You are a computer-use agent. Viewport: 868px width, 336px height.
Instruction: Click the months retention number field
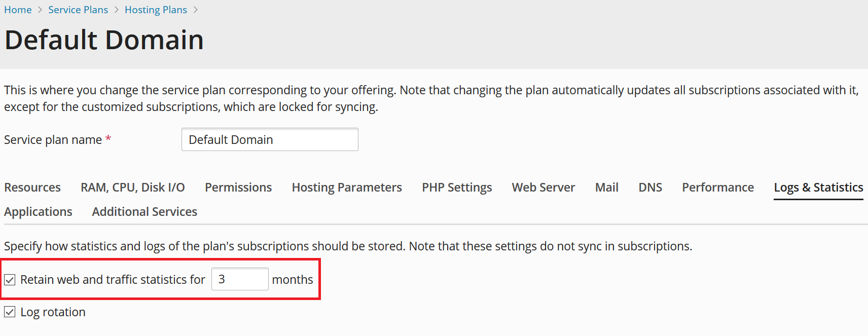(239, 279)
